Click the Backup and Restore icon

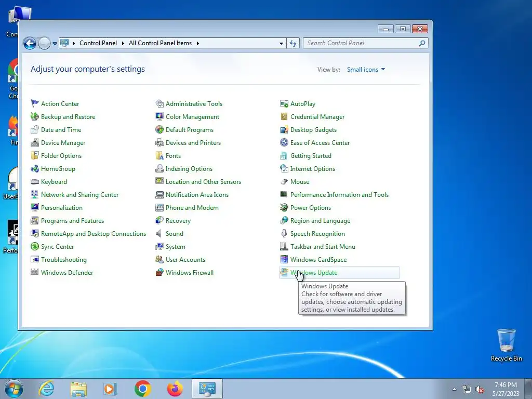(x=35, y=116)
